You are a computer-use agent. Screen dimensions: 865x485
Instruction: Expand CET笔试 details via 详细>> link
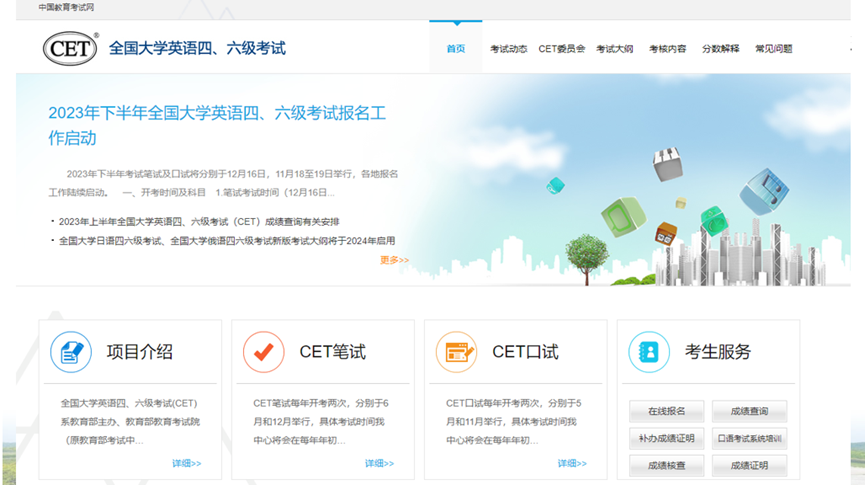click(379, 463)
